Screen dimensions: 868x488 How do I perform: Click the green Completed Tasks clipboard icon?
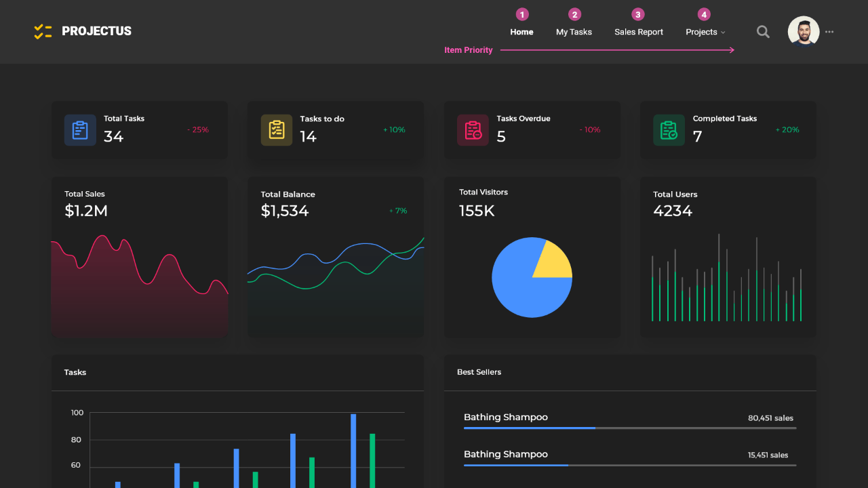(x=669, y=130)
